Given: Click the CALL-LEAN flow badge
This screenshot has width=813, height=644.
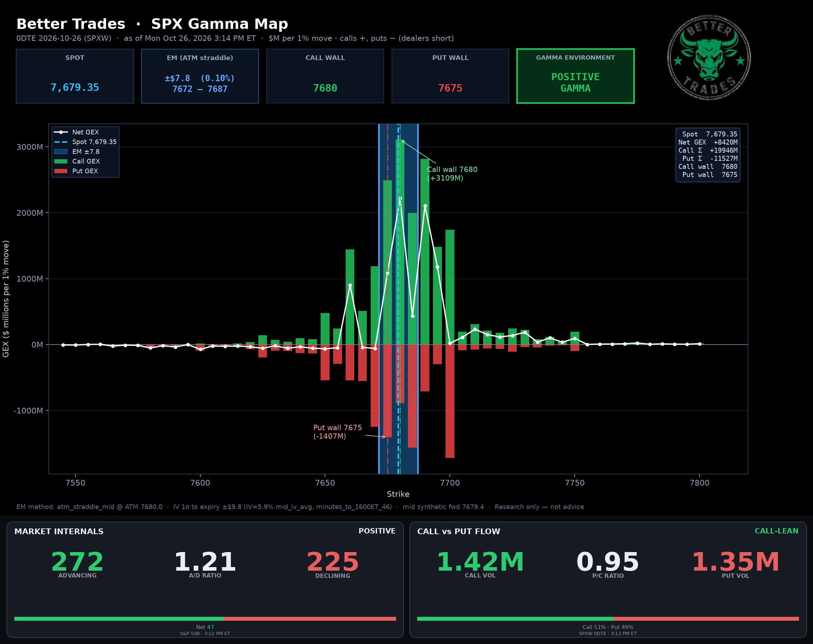Looking at the screenshot, I should (777, 531).
